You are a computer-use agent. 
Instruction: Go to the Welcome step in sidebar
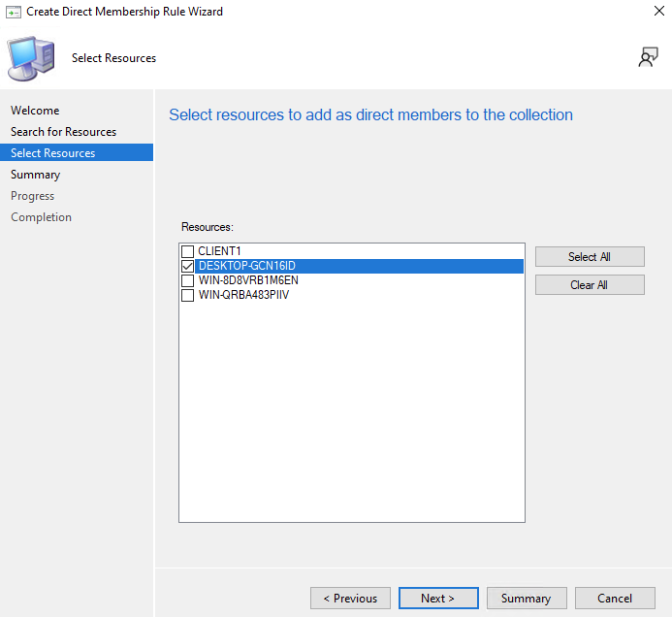click(x=35, y=111)
